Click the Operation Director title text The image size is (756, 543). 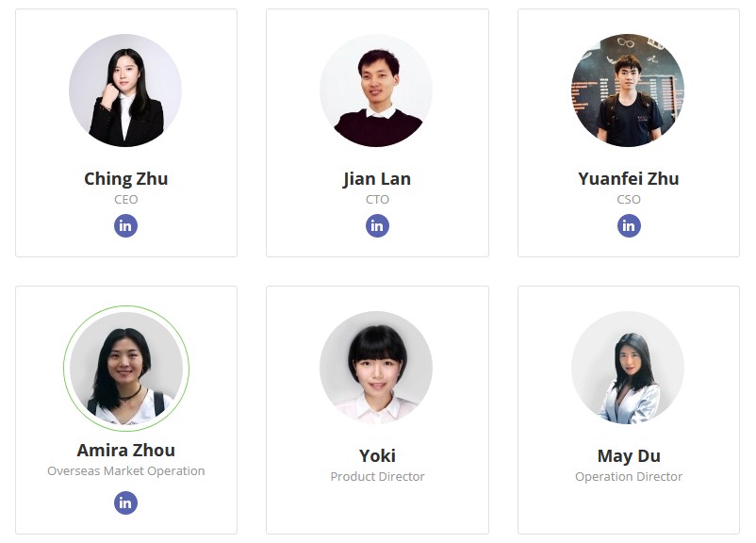pyautogui.click(x=629, y=476)
